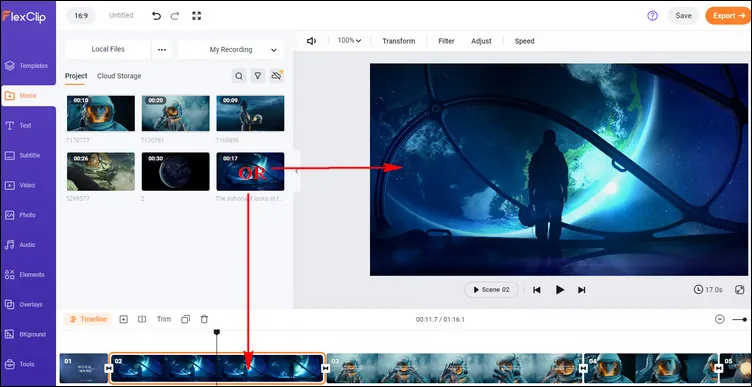Click the split clip icon in timeline toolbar
Viewport: 752px width, 387px height.
coord(142,319)
